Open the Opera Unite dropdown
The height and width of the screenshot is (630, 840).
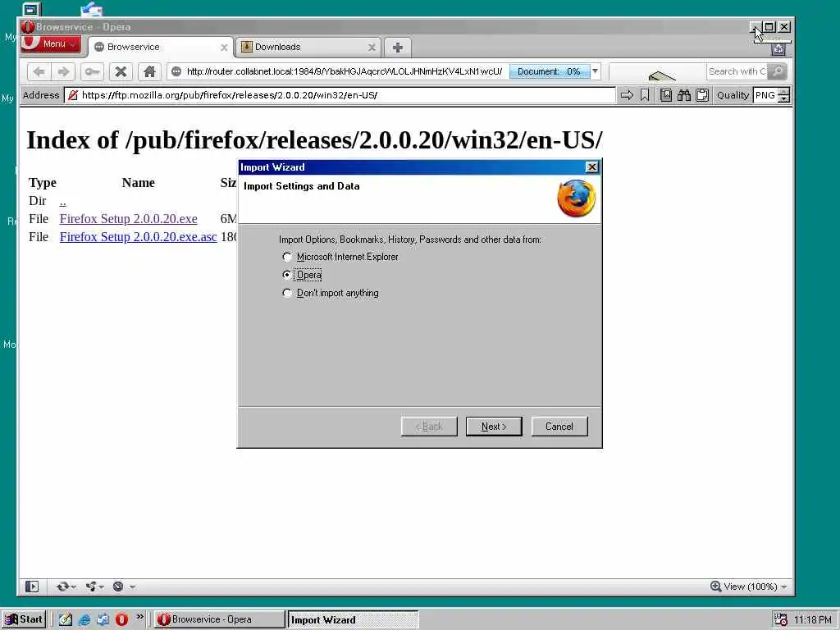tap(95, 587)
